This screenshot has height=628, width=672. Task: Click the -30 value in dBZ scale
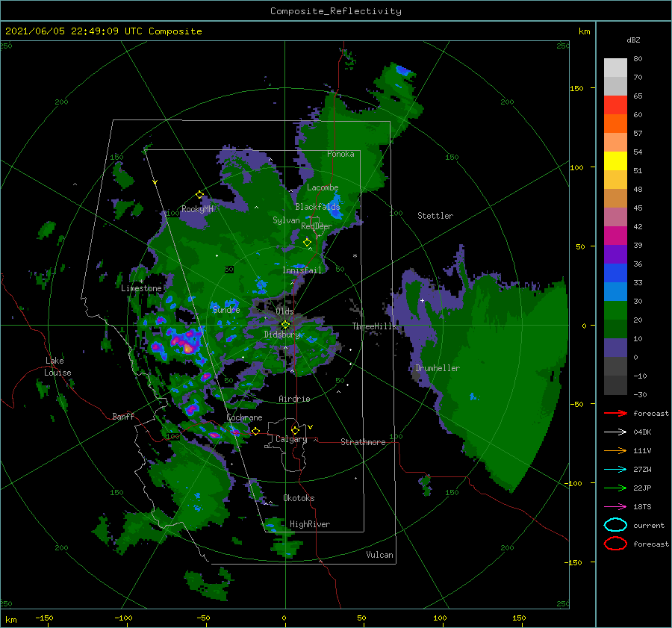point(640,395)
